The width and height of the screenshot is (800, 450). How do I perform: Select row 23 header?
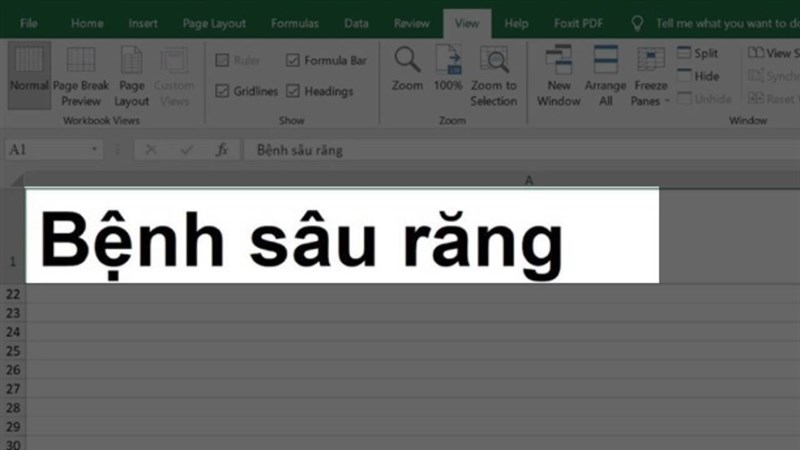13,313
